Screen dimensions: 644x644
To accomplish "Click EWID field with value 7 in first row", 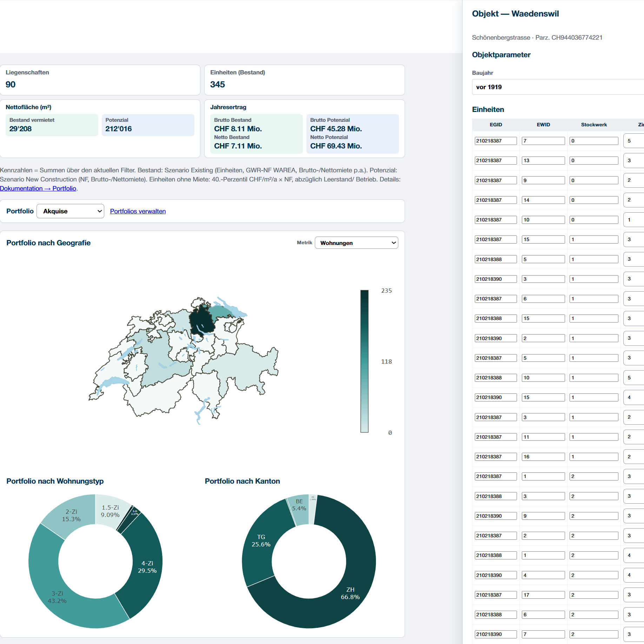I will (x=543, y=141).
